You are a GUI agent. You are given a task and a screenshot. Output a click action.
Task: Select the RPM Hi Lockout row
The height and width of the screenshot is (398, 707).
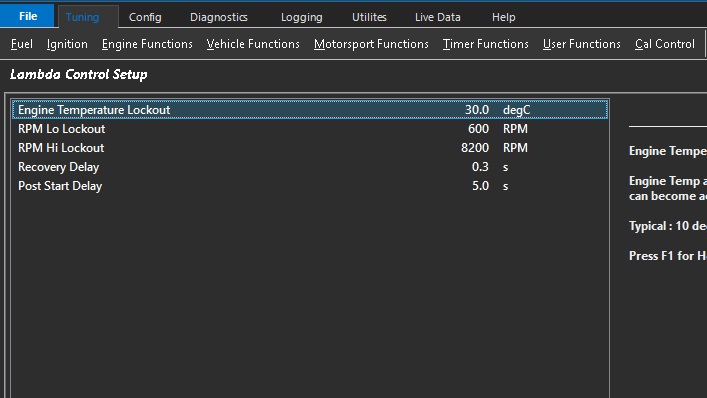click(310, 148)
